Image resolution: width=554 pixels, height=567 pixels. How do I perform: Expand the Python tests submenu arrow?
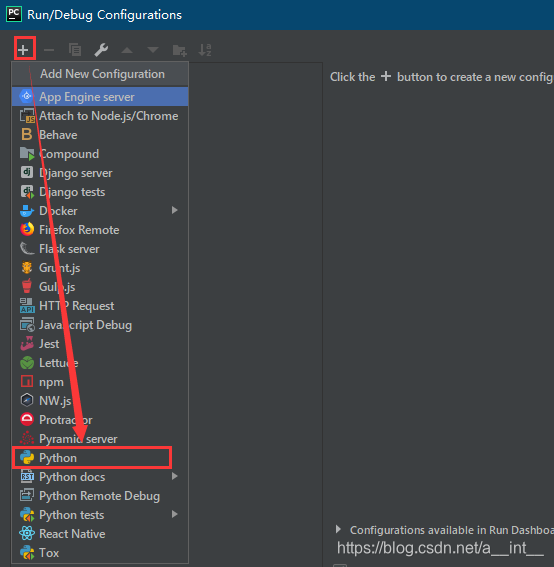[175, 514]
